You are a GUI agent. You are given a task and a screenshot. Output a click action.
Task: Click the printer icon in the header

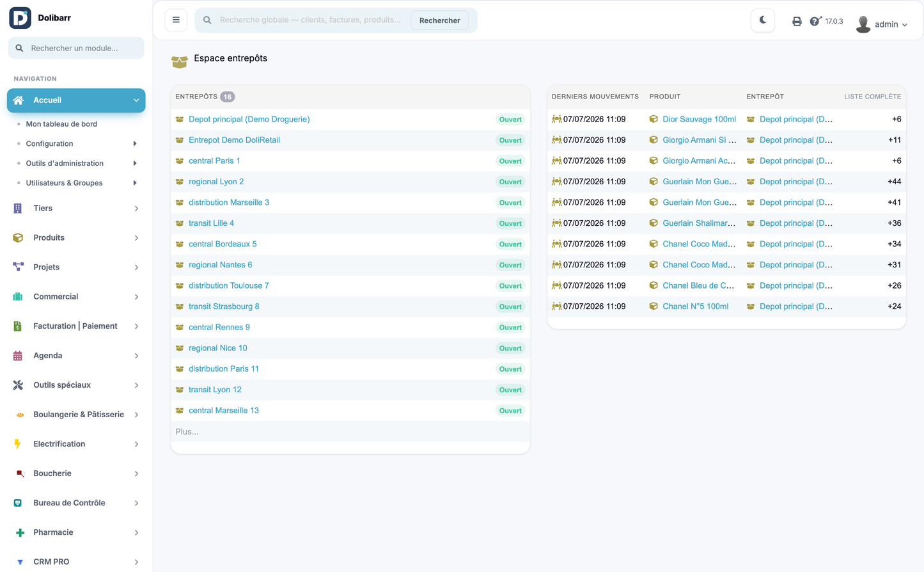pyautogui.click(x=797, y=21)
